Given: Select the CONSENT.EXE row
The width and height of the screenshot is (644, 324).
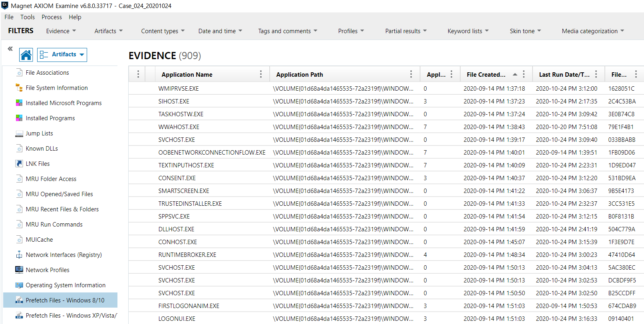Looking at the screenshot, I should coord(386,178).
